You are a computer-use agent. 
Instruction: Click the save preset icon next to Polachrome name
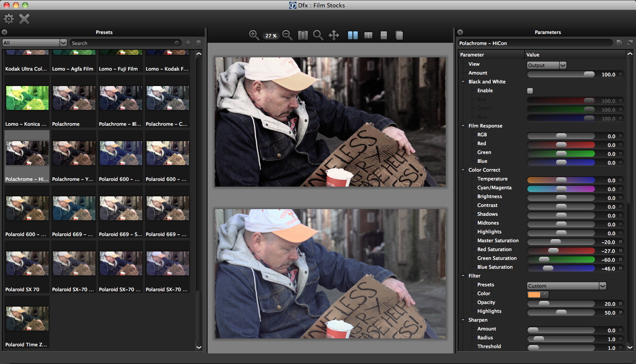pos(619,43)
